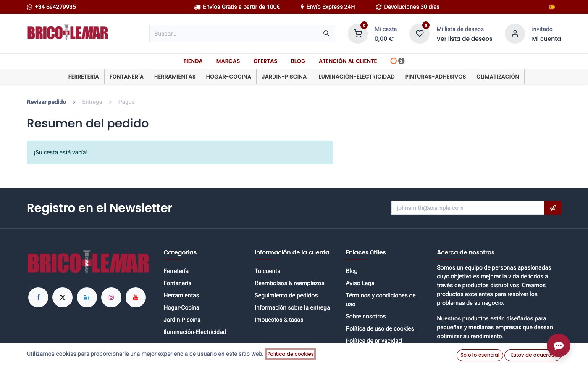Expand the HERRAMIENTAS category menu

(175, 77)
